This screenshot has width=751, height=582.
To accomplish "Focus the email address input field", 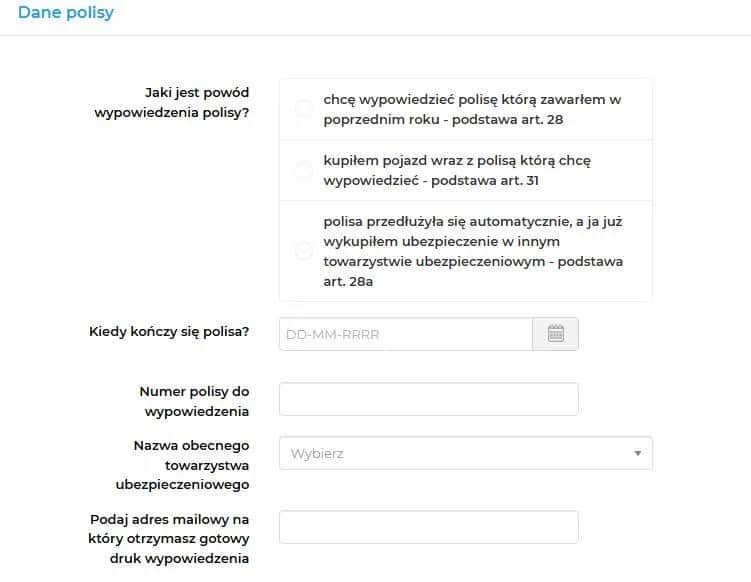I will click(x=428, y=527).
